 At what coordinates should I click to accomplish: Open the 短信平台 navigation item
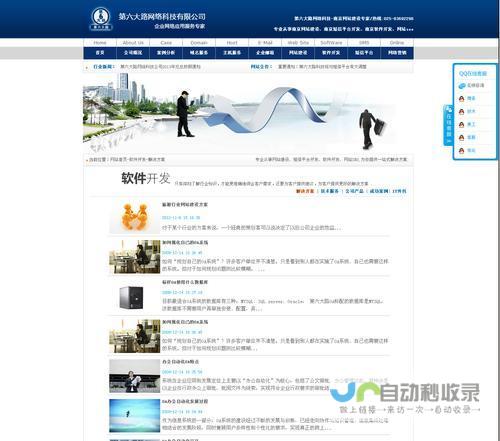[x=364, y=53]
